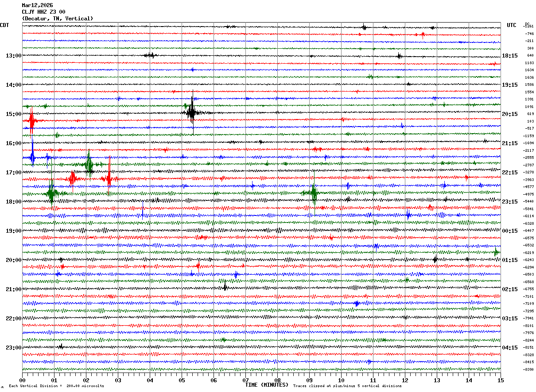Select station header 'CLJY HHZ Z3 00'
The width and height of the screenshot is (536, 392).
click(43, 12)
